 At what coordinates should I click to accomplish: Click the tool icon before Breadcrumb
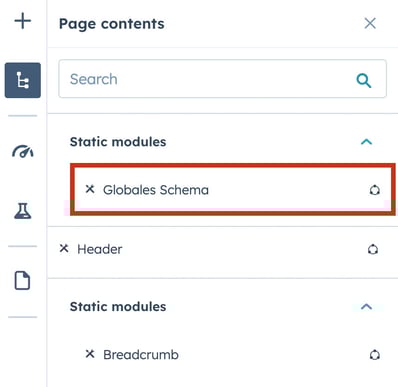click(x=90, y=354)
